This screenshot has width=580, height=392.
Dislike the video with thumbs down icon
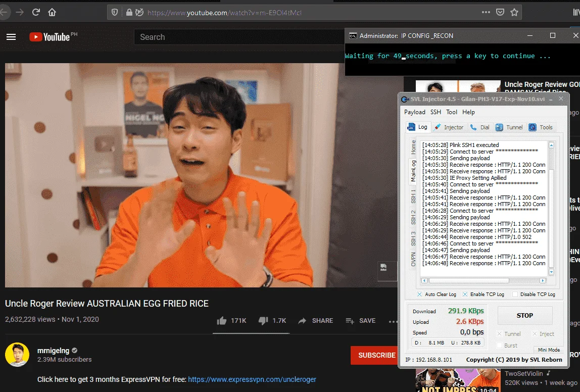(x=263, y=321)
